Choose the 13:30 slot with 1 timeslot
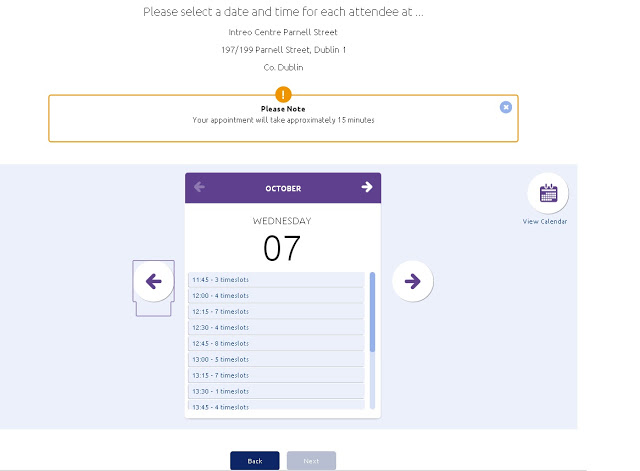Viewport: 640px width, 471px height. [275, 392]
